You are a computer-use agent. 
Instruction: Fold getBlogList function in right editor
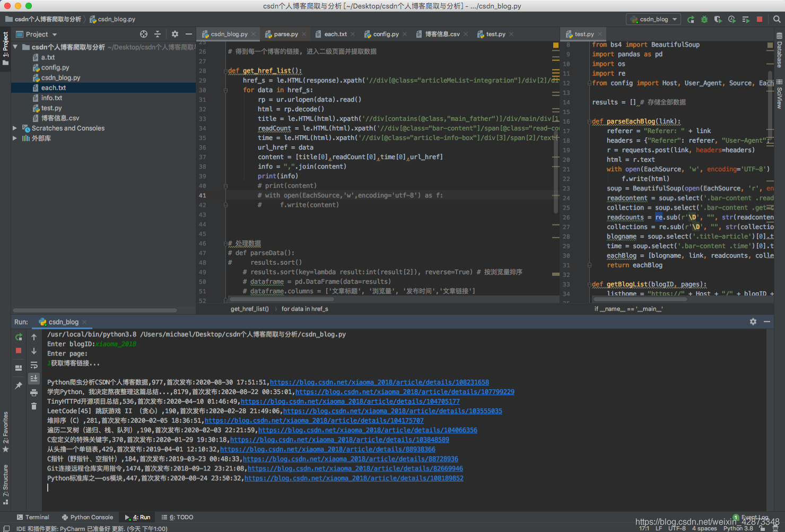tap(589, 284)
